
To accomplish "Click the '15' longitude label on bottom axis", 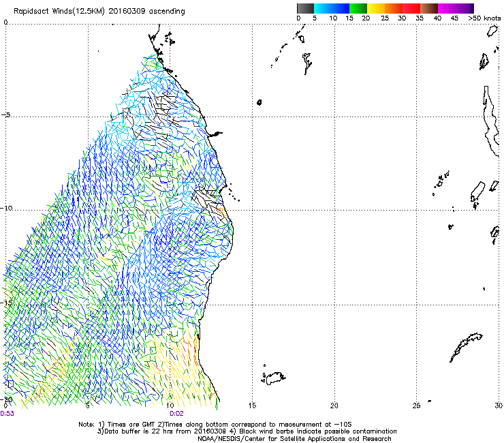I will (252, 406).
